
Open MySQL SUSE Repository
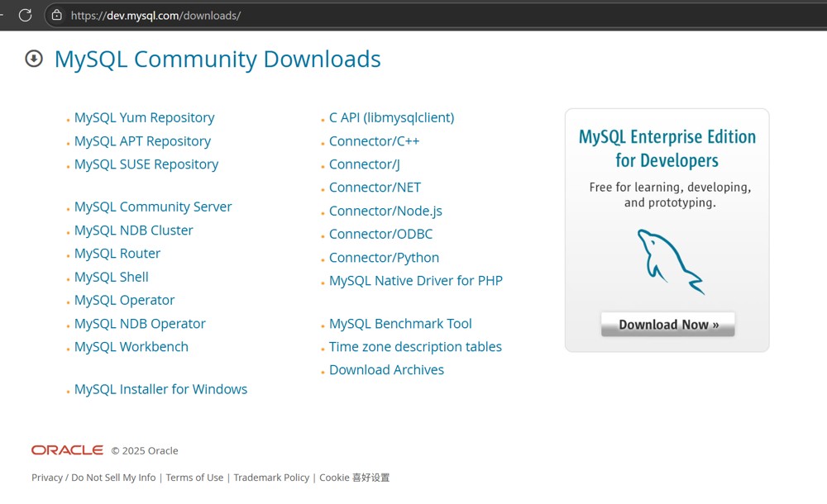tap(146, 164)
